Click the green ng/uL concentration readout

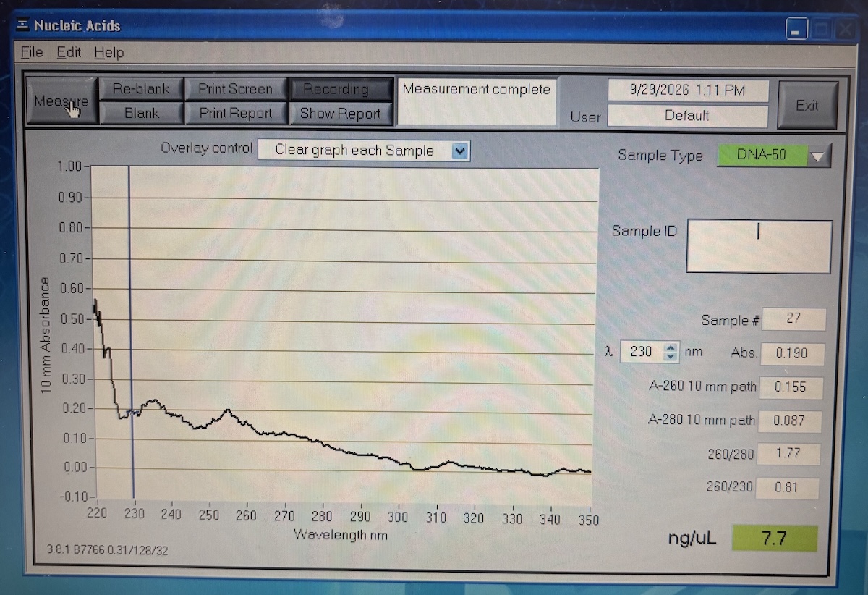774,539
